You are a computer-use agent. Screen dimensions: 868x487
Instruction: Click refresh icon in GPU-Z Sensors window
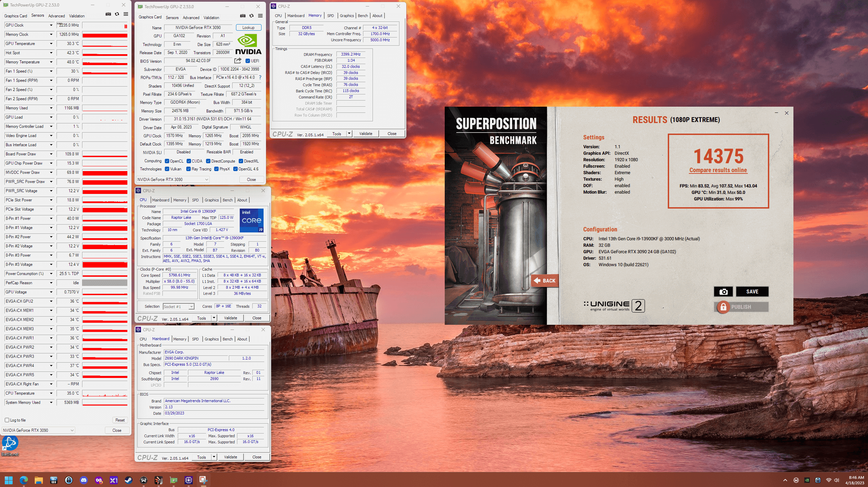[x=117, y=14]
